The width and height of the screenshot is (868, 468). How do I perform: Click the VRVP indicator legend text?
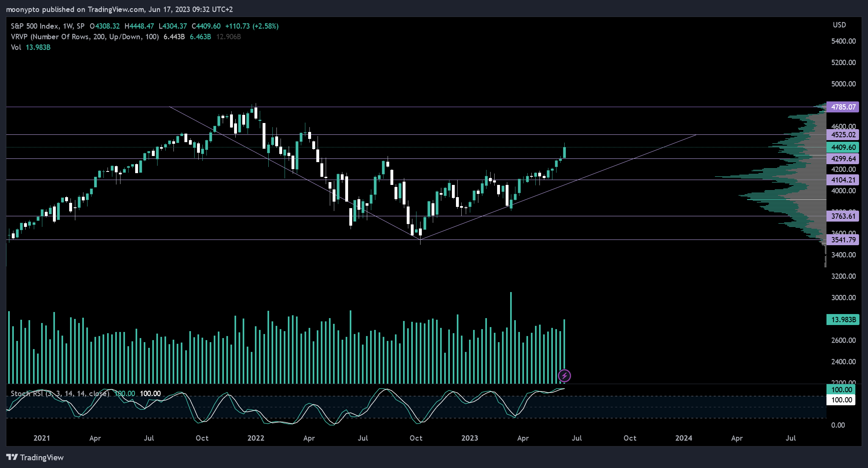[x=85, y=37]
